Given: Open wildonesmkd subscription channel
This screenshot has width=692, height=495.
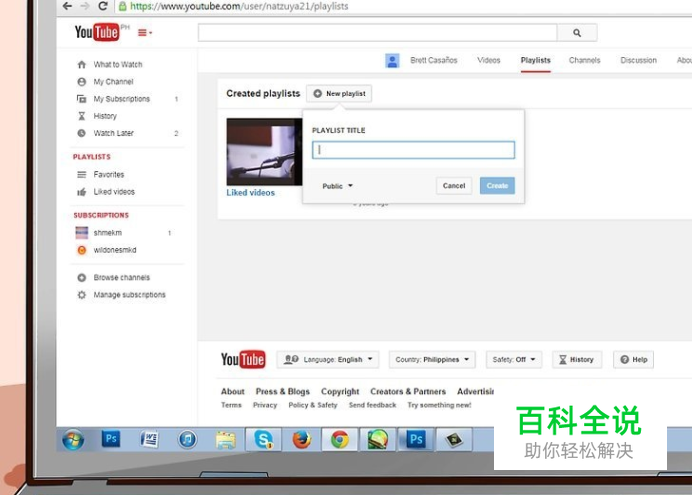Looking at the screenshot, I should pyautogui.click(x=115, y=250).
